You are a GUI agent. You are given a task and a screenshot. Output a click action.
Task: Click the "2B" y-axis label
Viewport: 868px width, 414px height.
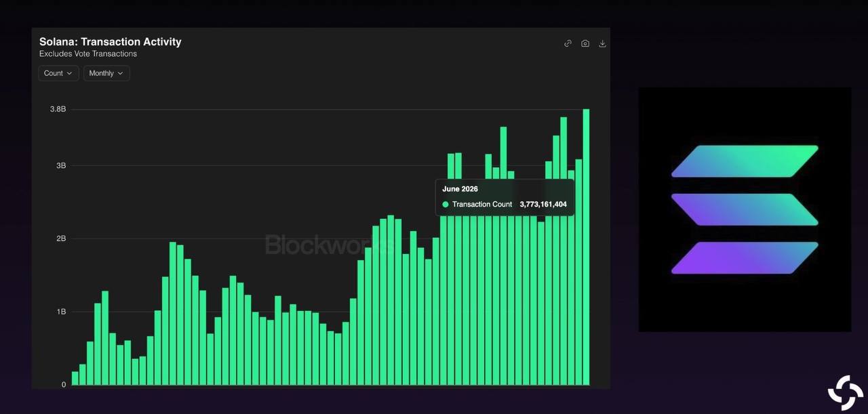pos(61,239)
